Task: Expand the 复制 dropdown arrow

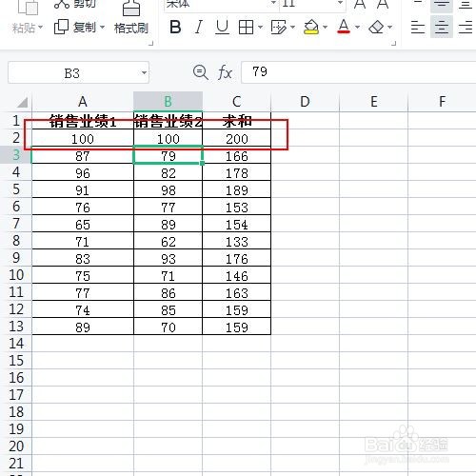Action: pos(102,28)
